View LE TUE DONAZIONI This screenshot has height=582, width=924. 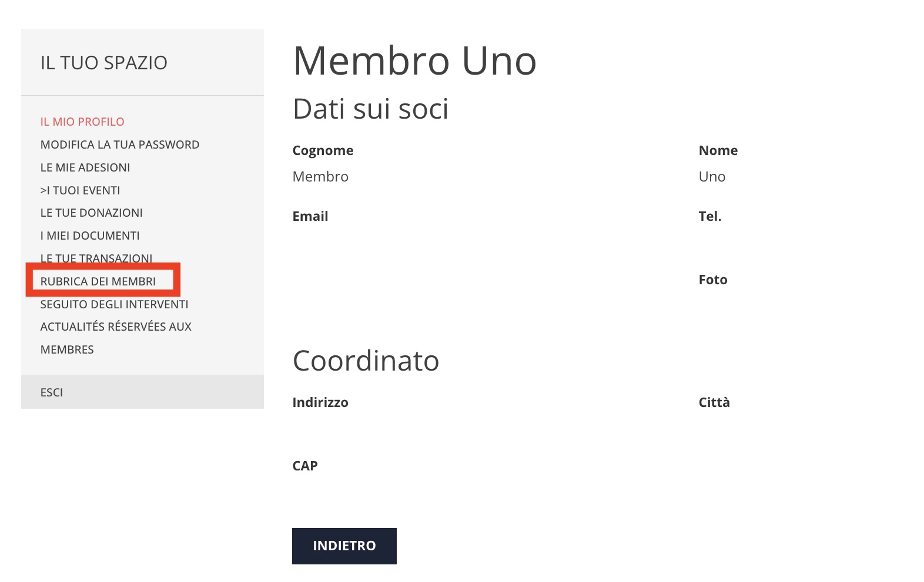pyautogui.click(x=92, y=213)
